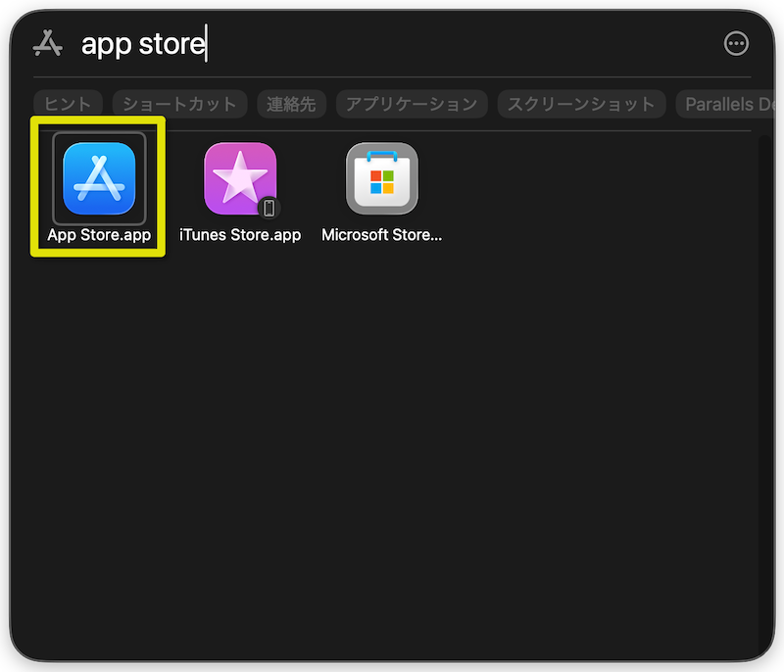The image size is (784, 672).
Task: Select the アプリケーション filter tab
Action: point(412,103)
